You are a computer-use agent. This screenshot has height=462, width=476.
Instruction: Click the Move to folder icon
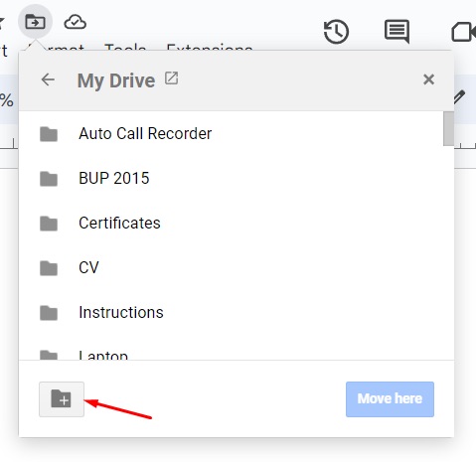(35, 22)
